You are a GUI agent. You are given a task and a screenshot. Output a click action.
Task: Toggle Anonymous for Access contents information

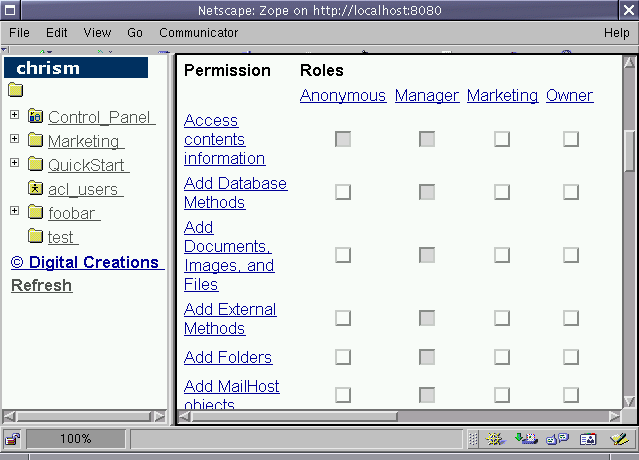coord(343,139)
